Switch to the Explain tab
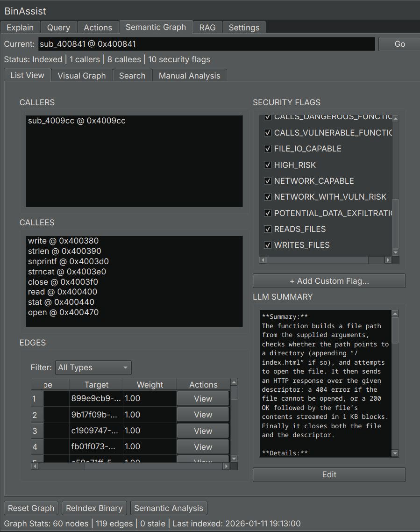Screen dimensions: 420x532 tap(20, 27)
